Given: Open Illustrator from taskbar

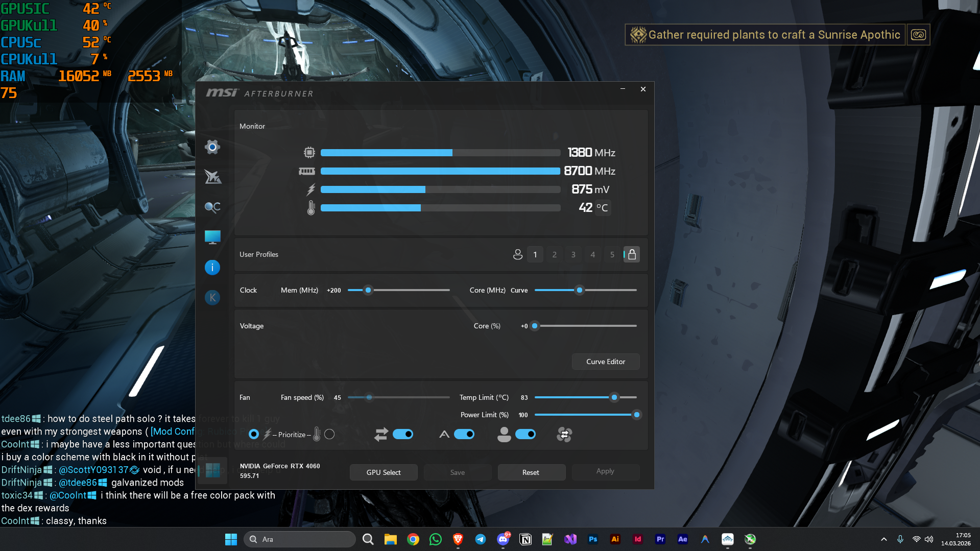Looking at the screenshot, I should coord(615,539).
